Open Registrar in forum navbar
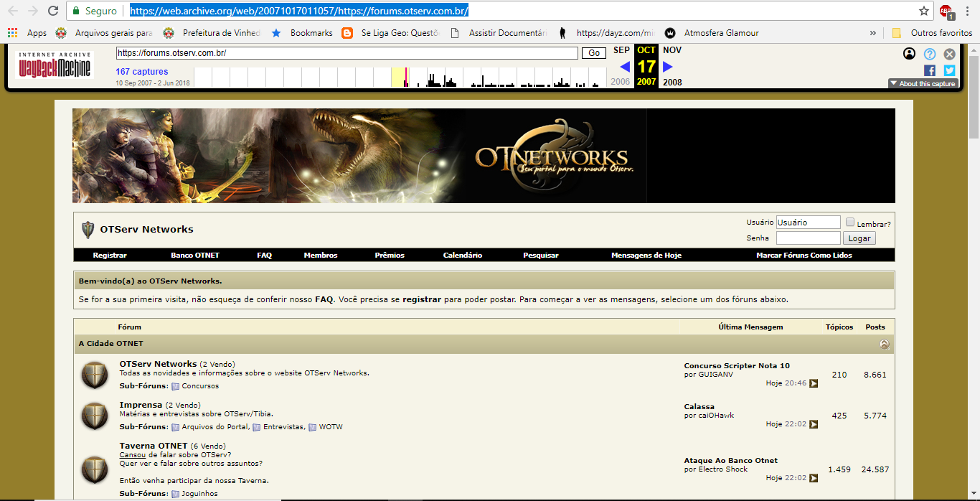The height and width of the screenshot is (501, 980). click(110, 256)
